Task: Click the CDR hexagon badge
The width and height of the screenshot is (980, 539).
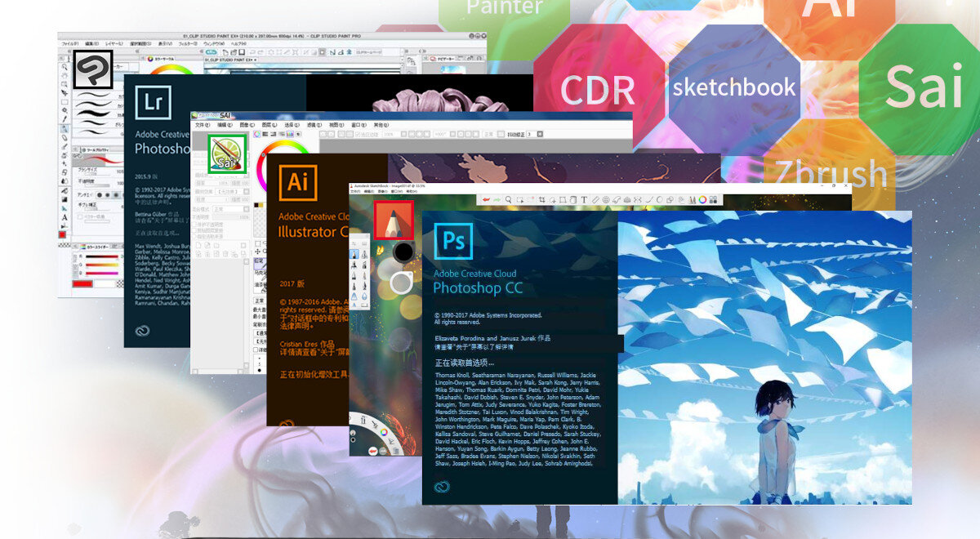Action: tap(599, 90)
